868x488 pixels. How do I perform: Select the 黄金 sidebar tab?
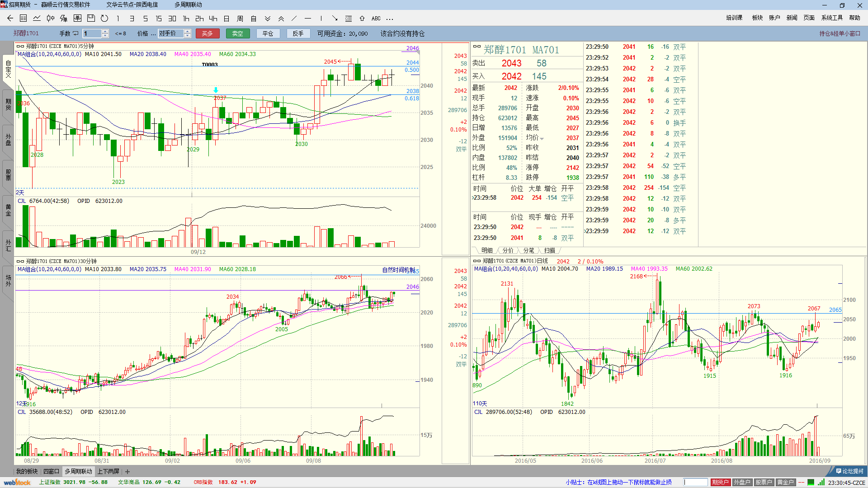click(x=8, y=210)
